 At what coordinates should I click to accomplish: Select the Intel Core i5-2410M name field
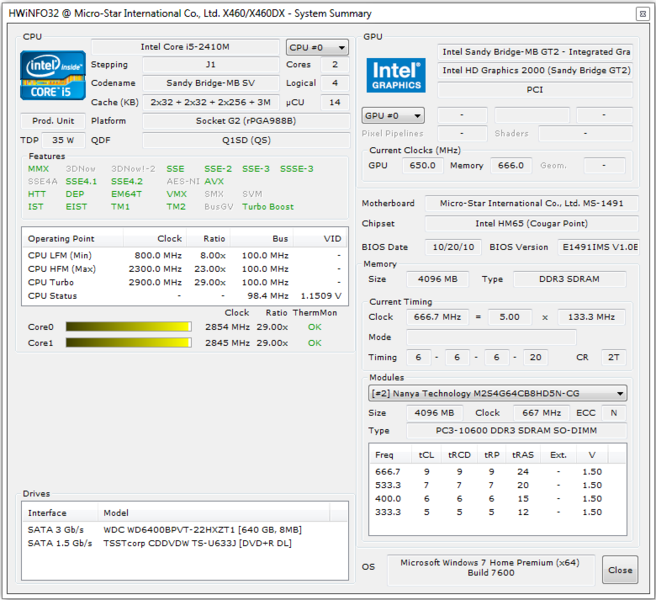(185, 47)
